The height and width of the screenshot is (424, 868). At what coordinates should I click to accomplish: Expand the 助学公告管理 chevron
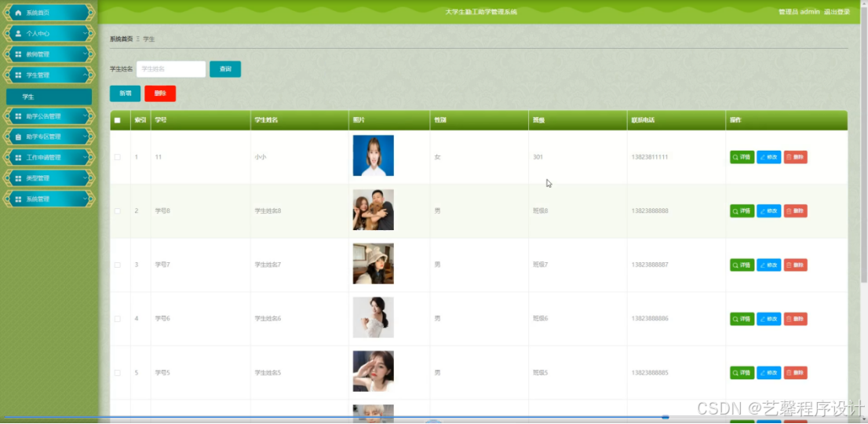(x=85, y=116)
